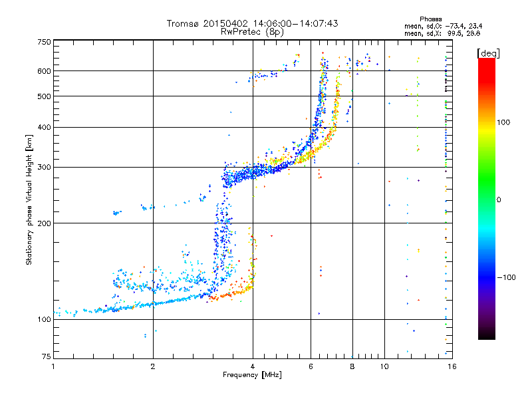Click the 'mean, sd,O: -73.4, 23.4' text
Viewport: 532px width, 399px height.
coord(443,26)
